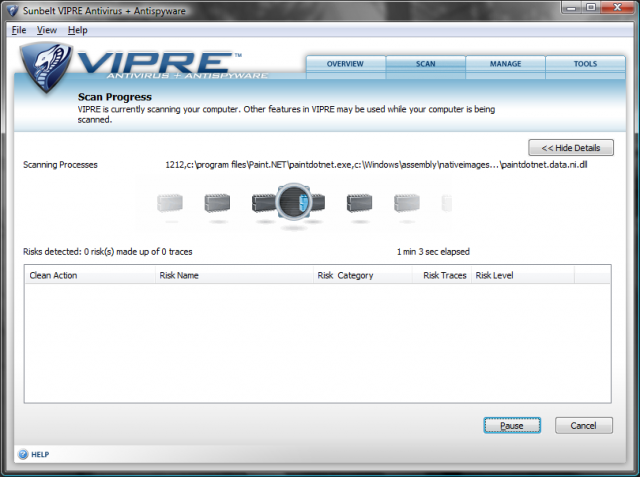This screenshot has height=477, width=640.
Task: Close the VIPRE window
Action: click(617, 7)
